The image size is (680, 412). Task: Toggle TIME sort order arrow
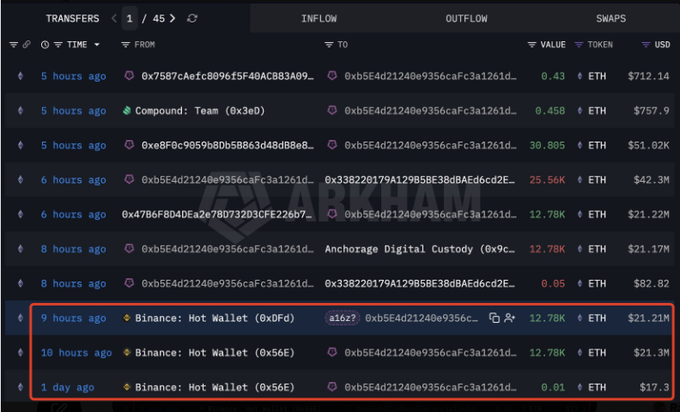pos(97,45)
